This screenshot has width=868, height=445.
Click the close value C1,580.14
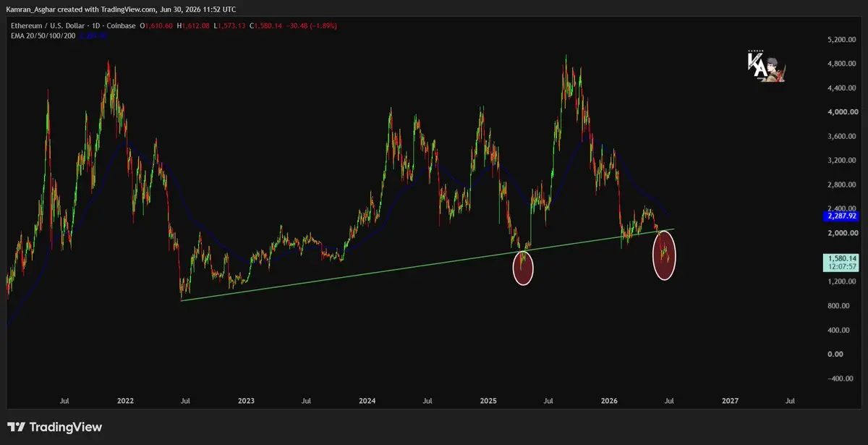pyautogui.click(x=266, y=25)
